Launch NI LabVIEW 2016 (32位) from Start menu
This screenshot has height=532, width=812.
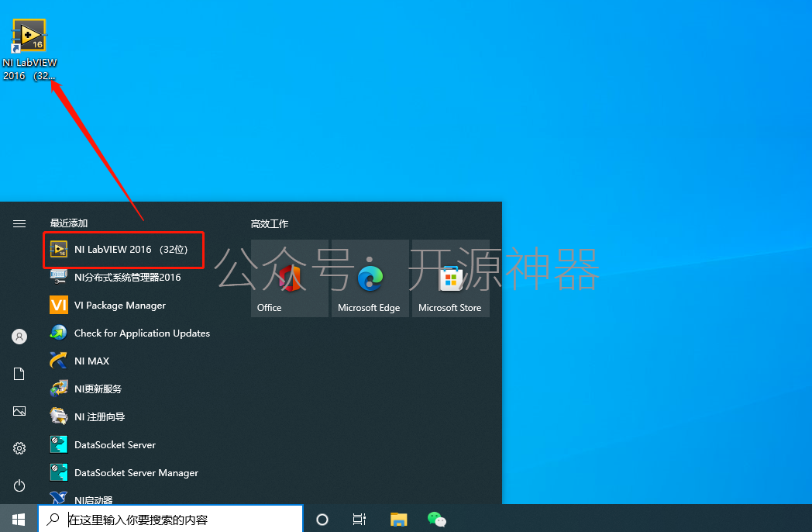tap(124, 250)
